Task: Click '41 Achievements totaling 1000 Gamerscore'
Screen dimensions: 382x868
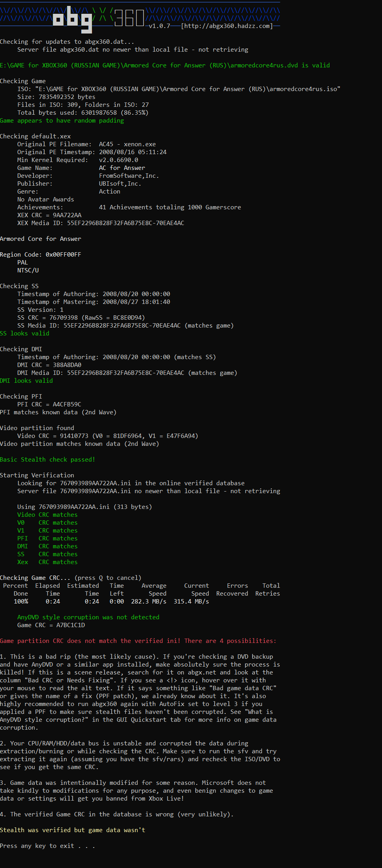Action: 170,207
